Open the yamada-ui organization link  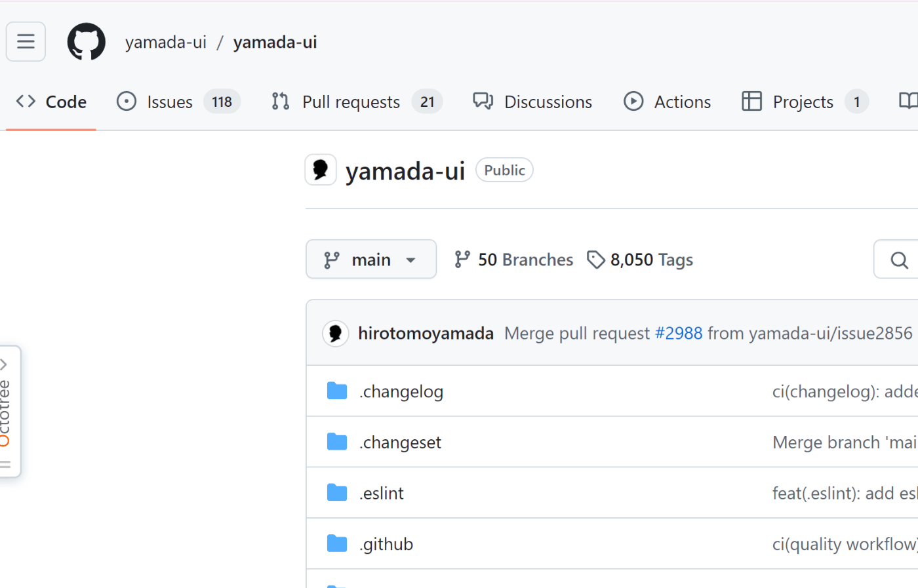click(x=166, y=42)
